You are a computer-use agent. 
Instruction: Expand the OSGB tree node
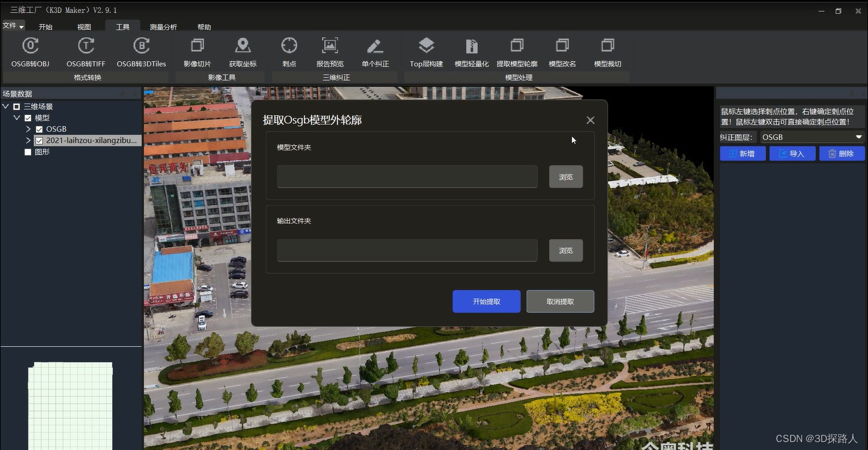point(28,129)
